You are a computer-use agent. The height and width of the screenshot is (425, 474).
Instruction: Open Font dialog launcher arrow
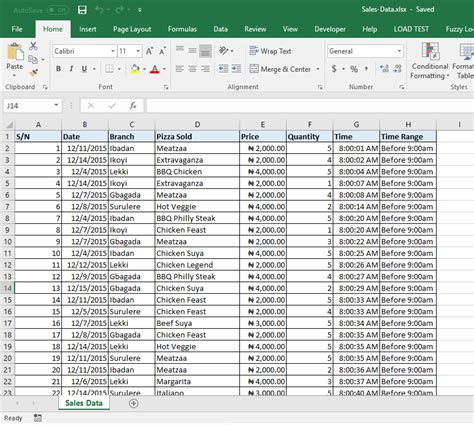[x=166, y=87]
